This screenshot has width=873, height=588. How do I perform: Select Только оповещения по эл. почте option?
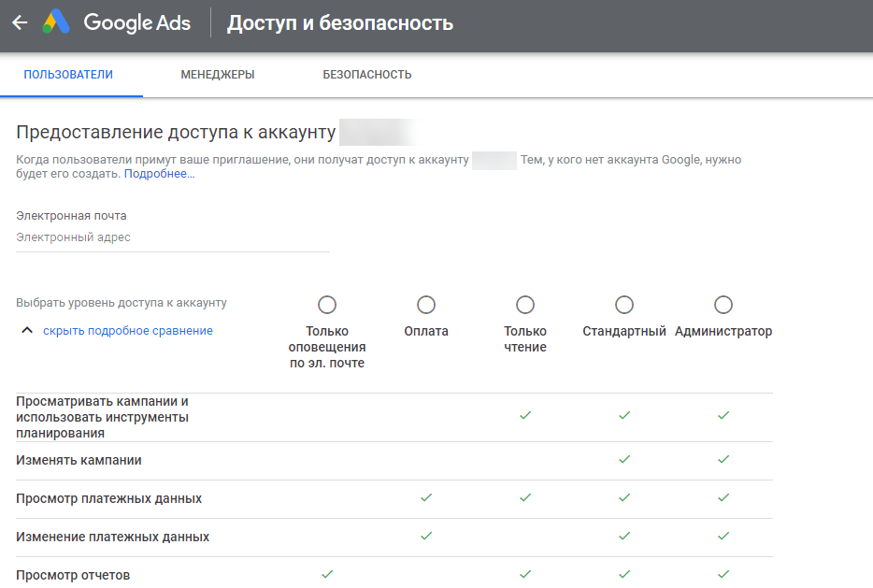coord(327,304)
